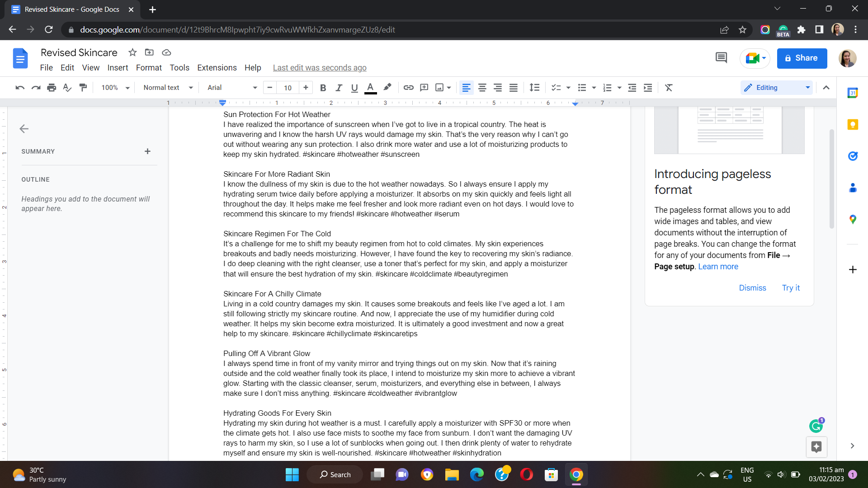
Task: Open the highlight color pen tool
Action: point(387,87)
